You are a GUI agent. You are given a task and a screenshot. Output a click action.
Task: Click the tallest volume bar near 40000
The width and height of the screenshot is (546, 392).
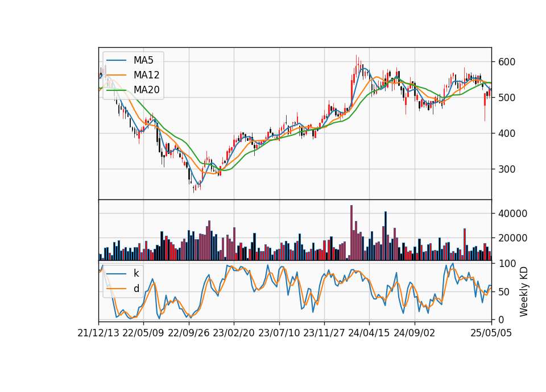click(351, 233)
